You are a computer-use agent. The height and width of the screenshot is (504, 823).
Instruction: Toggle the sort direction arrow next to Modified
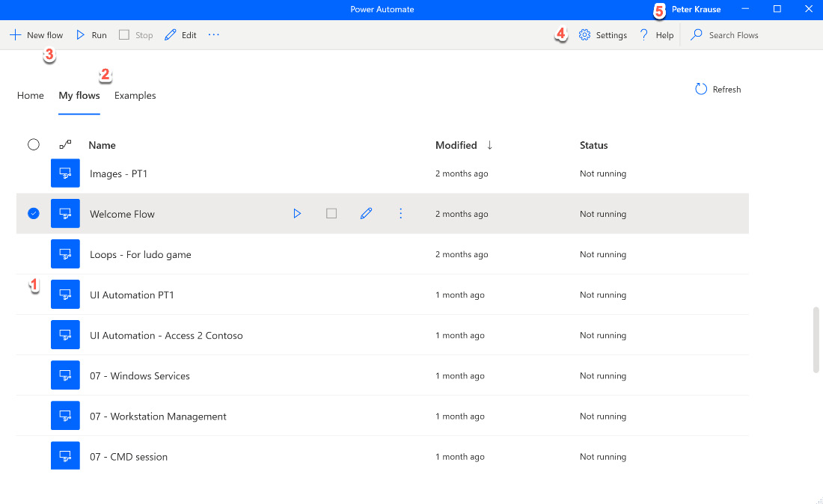coord(490,145)
